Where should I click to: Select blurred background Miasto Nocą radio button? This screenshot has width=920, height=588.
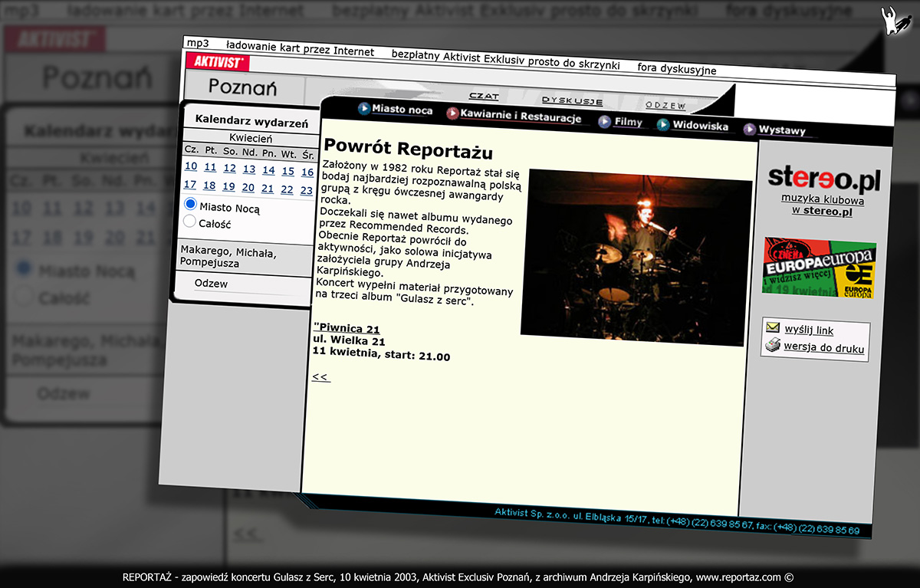[25, 269]
